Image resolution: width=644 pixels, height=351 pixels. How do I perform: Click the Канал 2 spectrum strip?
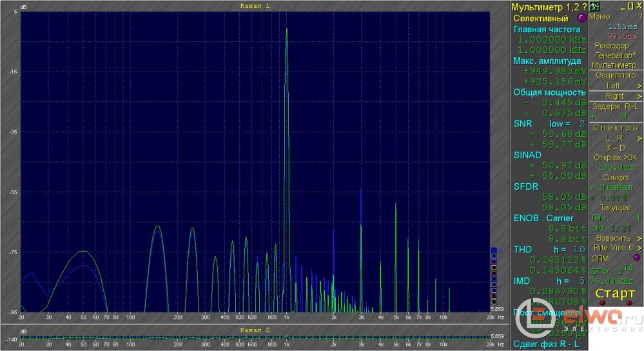click(x=258, y=338)
